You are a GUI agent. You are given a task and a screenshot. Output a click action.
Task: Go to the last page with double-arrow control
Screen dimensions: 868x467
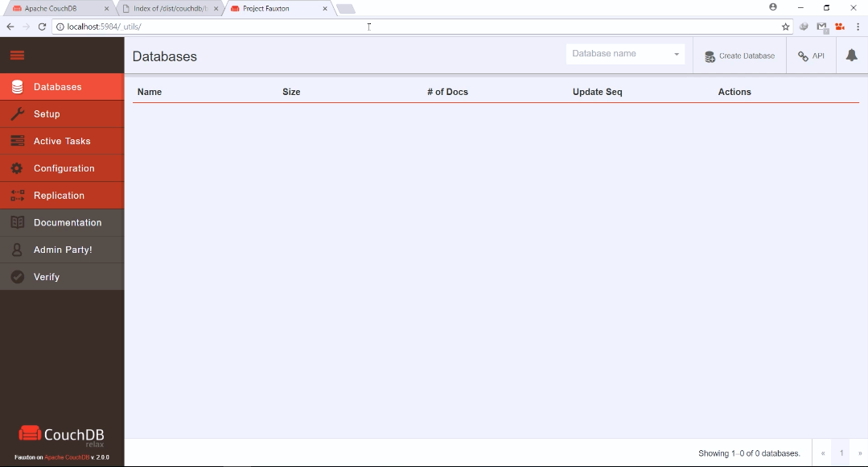click(x=859, y=453)
